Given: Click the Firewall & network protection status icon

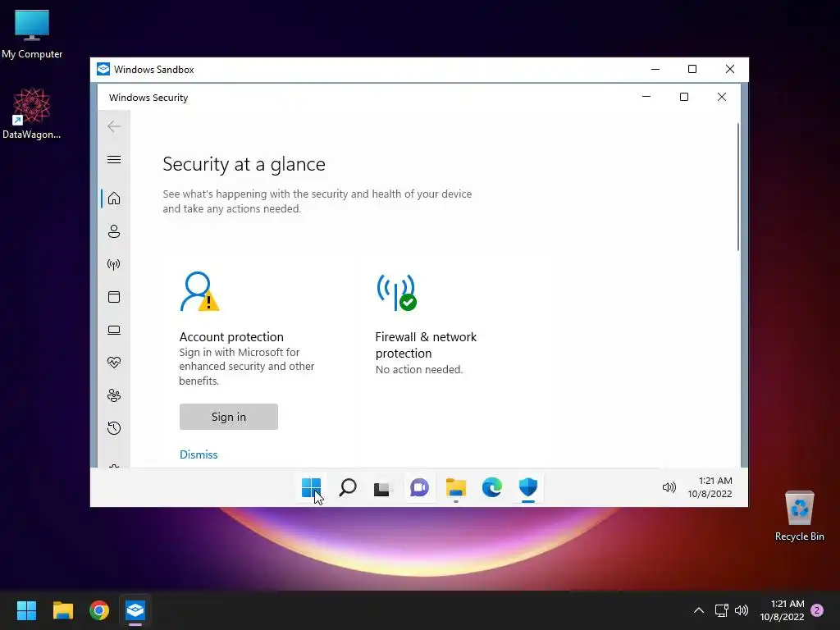Looking at the screenshot, I should (396, 292).
